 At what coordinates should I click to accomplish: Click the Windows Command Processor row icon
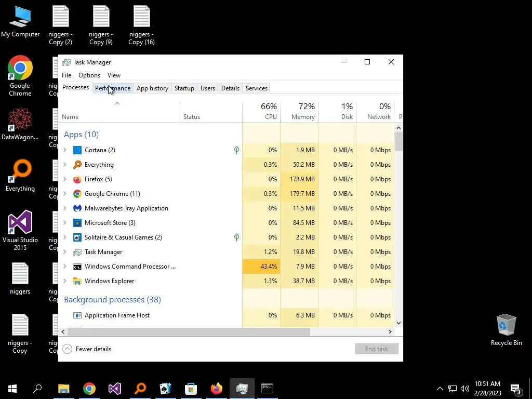click(x=77, y=267)
